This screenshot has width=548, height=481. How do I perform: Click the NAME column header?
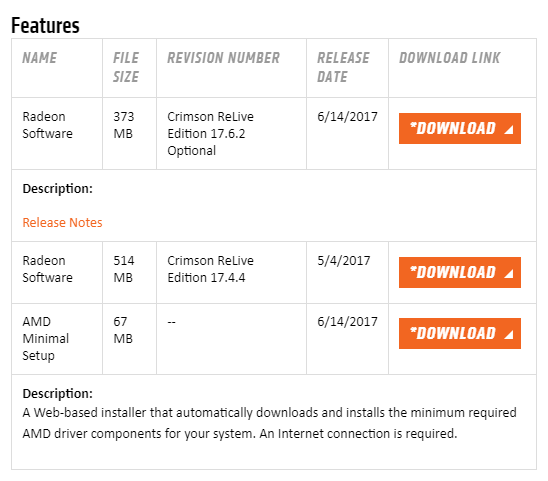(39, 58)
